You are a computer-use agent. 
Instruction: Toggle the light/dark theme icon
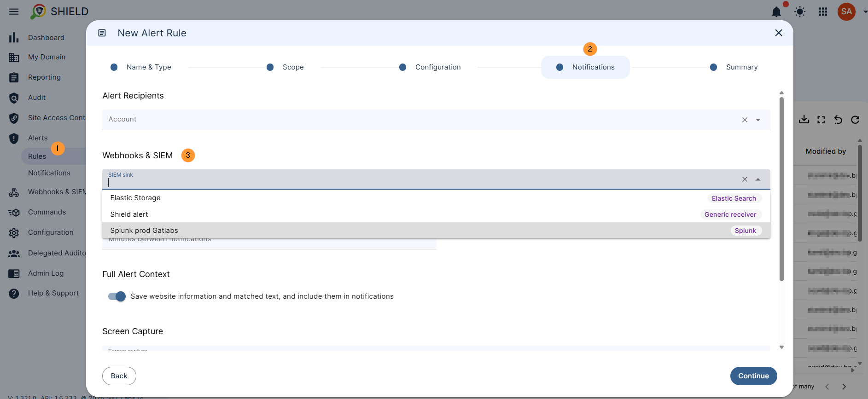(x=800, y=12)
